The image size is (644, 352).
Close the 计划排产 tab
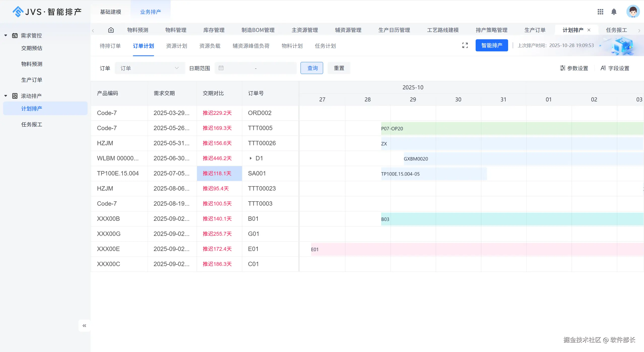pyautogui.click(x=589, y=30)
